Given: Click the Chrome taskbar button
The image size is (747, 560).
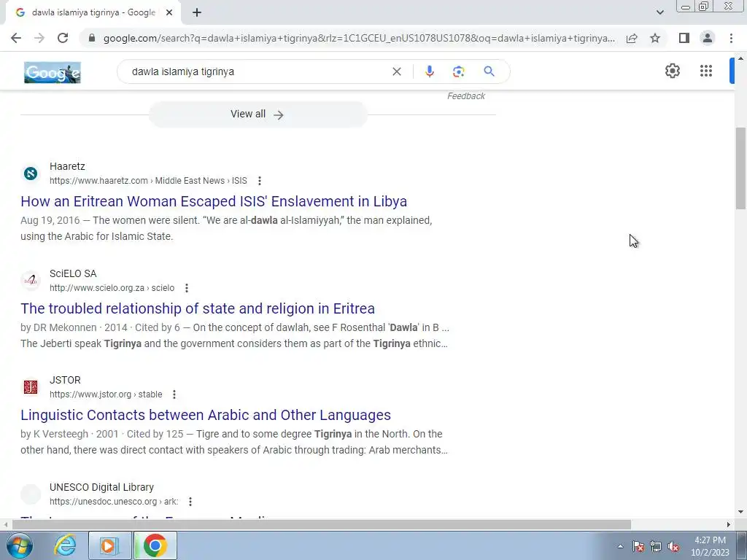Looking at the screenshot, I should click(155, 545).
